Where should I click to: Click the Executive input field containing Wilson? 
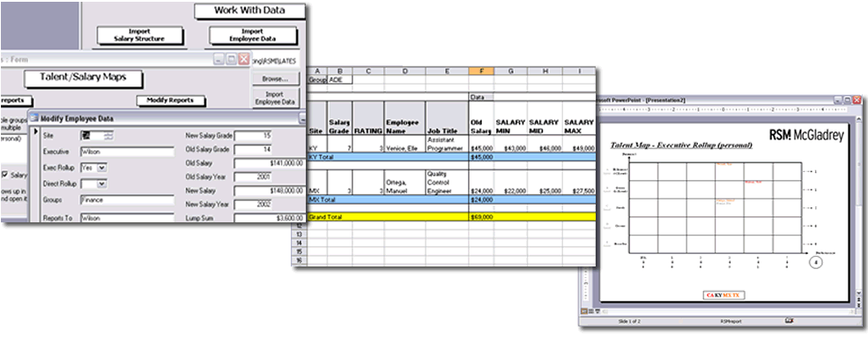pos(127,151)
